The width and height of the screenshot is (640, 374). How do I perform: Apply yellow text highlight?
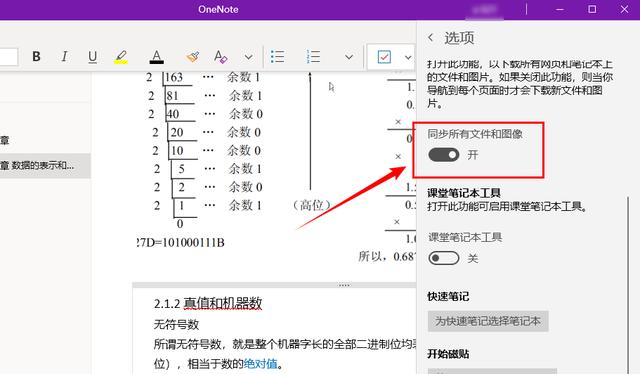[x=121, y=57]
